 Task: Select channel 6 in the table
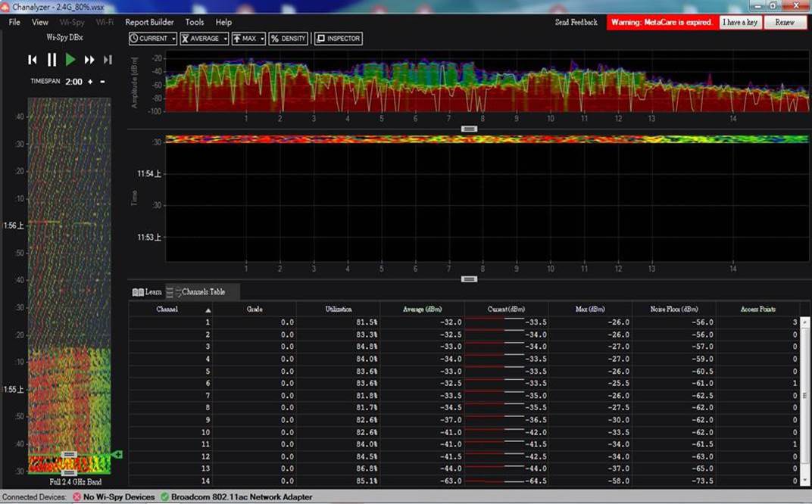coord(208,384)
